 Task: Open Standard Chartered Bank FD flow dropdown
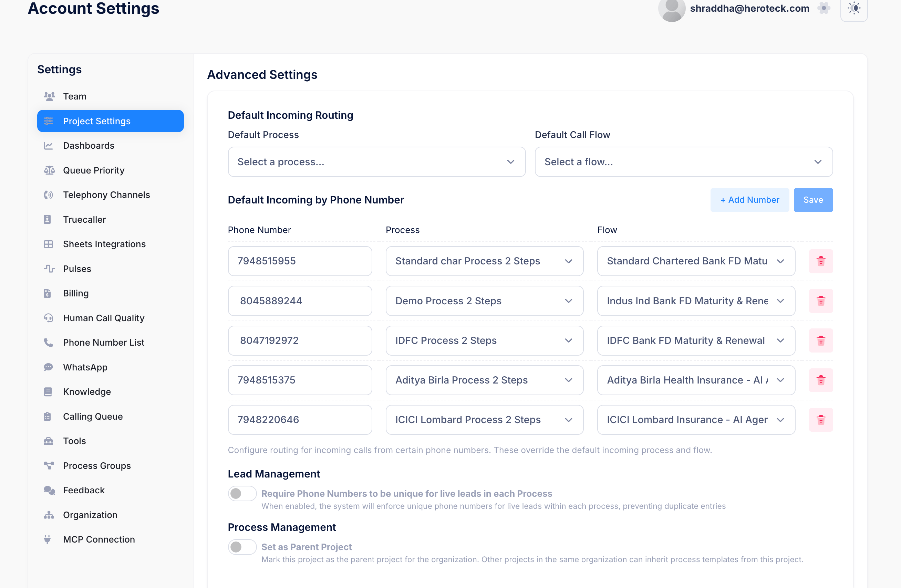[x=696, y=261]
